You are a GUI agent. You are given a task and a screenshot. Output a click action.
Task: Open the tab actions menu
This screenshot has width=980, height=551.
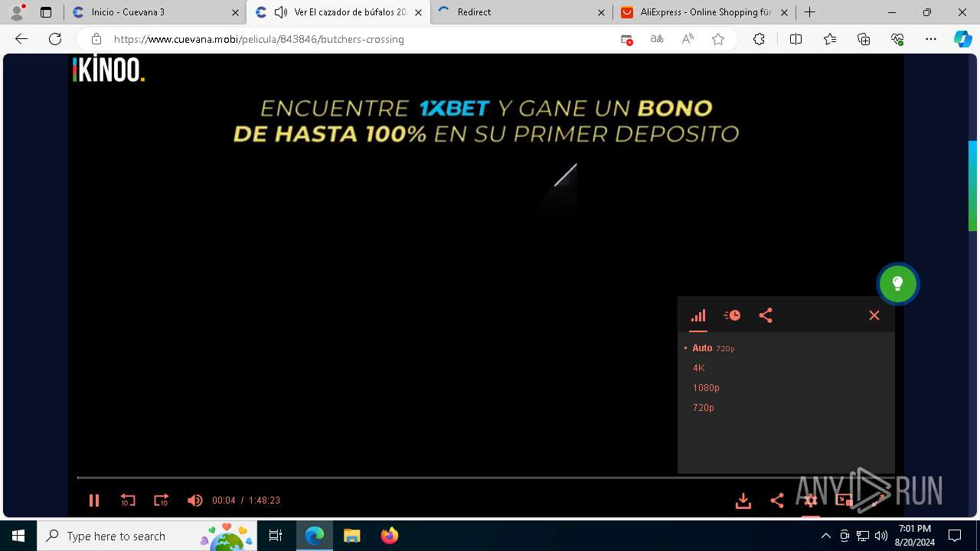click(x=46, y=12)
